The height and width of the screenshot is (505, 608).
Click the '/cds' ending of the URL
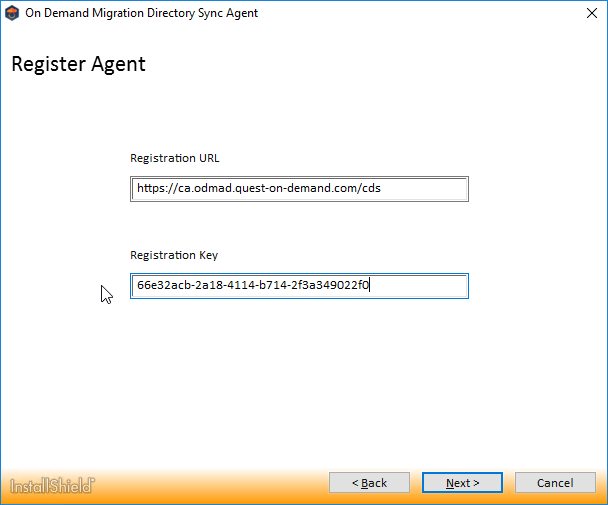tap(370, 188)
